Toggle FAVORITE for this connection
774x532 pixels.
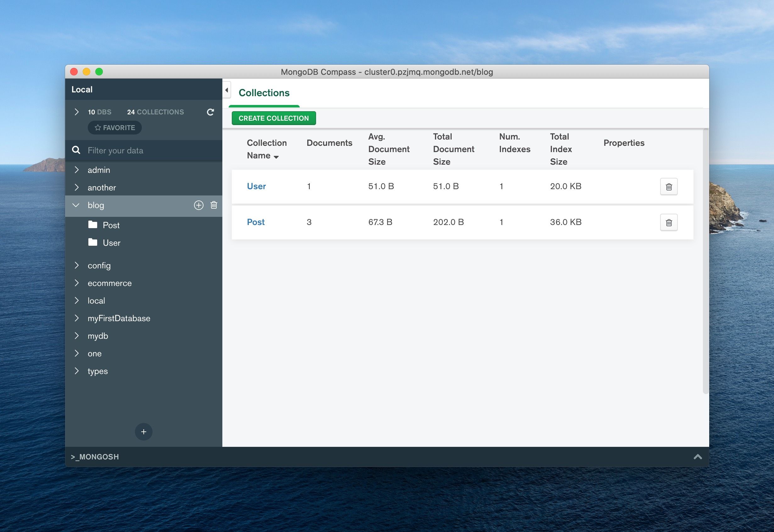[x=115, y=127]
